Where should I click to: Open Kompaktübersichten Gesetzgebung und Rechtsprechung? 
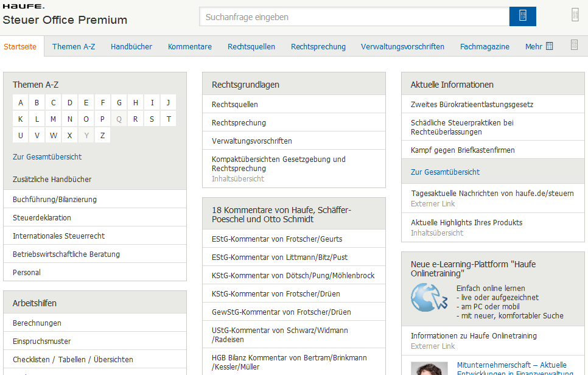[x=294, y=169]
